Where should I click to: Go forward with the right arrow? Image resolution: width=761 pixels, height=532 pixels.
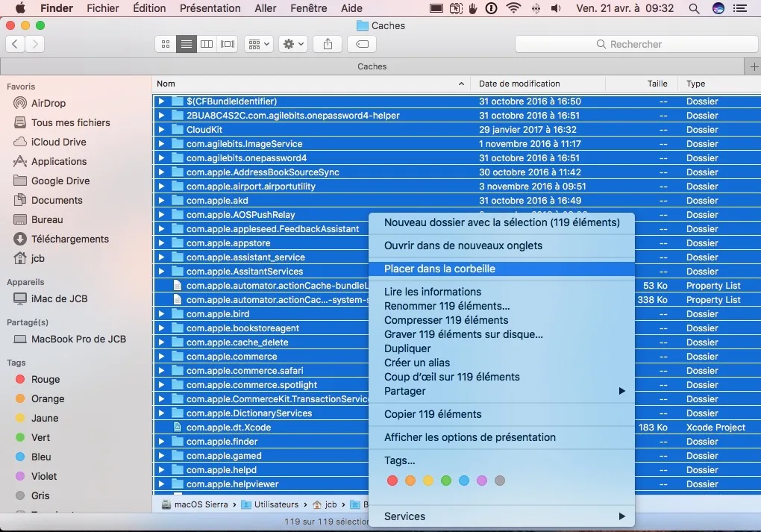[x=35, y=44]
